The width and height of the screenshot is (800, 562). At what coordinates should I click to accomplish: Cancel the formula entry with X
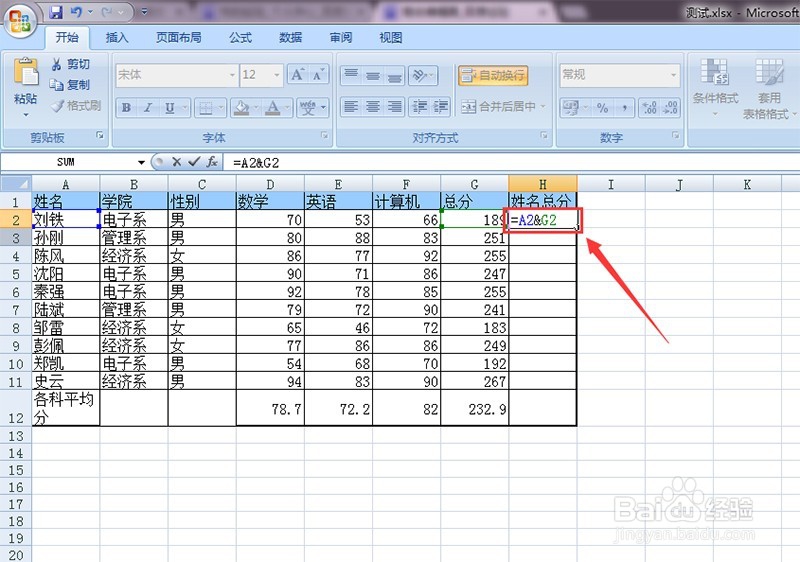[177, 162]
